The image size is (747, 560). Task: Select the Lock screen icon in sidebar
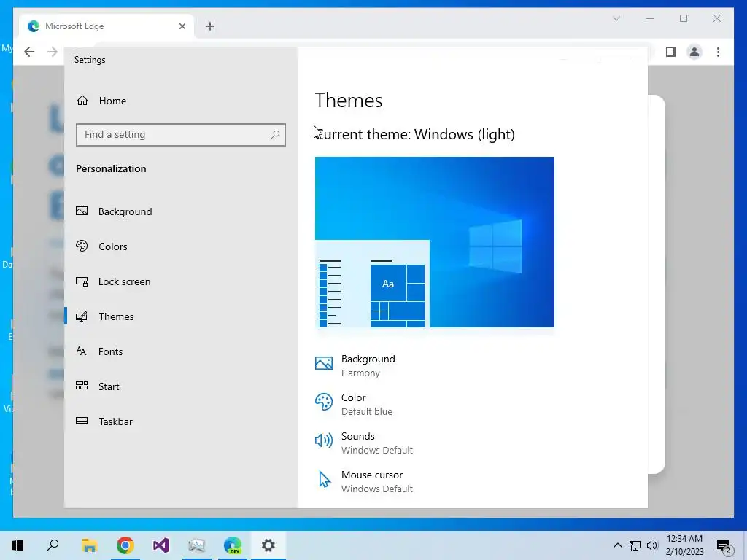point(82,281)
